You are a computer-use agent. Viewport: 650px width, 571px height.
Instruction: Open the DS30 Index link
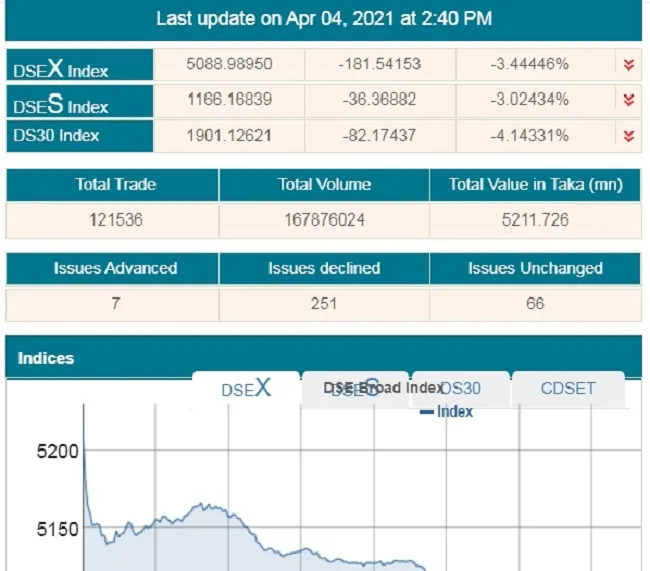(57, 136)
